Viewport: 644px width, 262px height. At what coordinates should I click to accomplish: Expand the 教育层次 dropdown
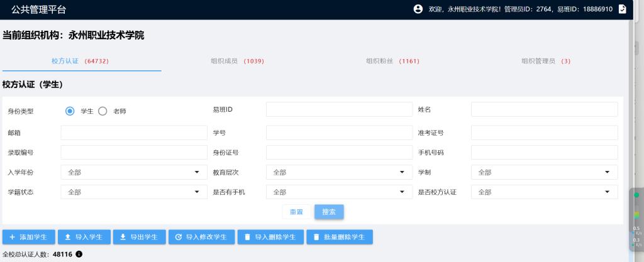tap(339, 172)
